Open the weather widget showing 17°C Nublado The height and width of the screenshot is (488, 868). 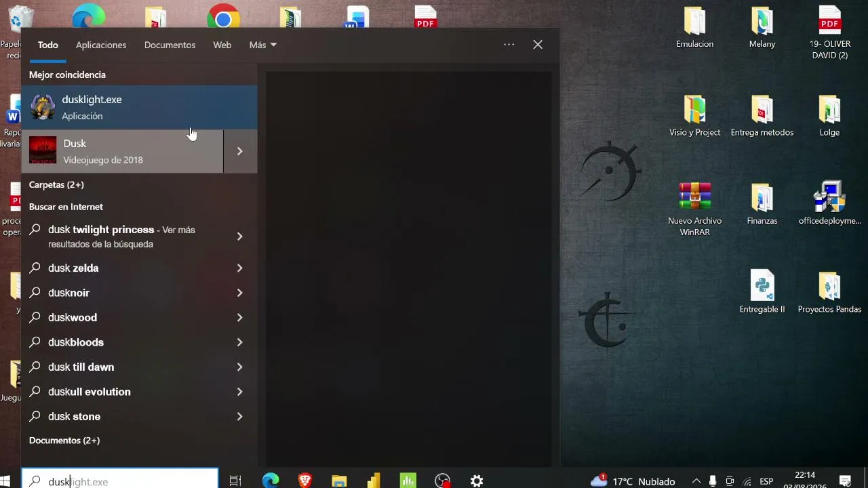[633, 481]
